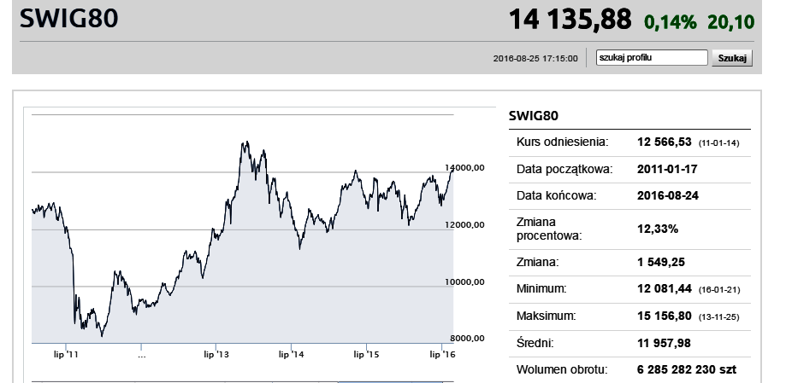This screenshot has height=383, width=786.
Task: Click the ellipsis label on the time axis
Action: coord(141,356)
